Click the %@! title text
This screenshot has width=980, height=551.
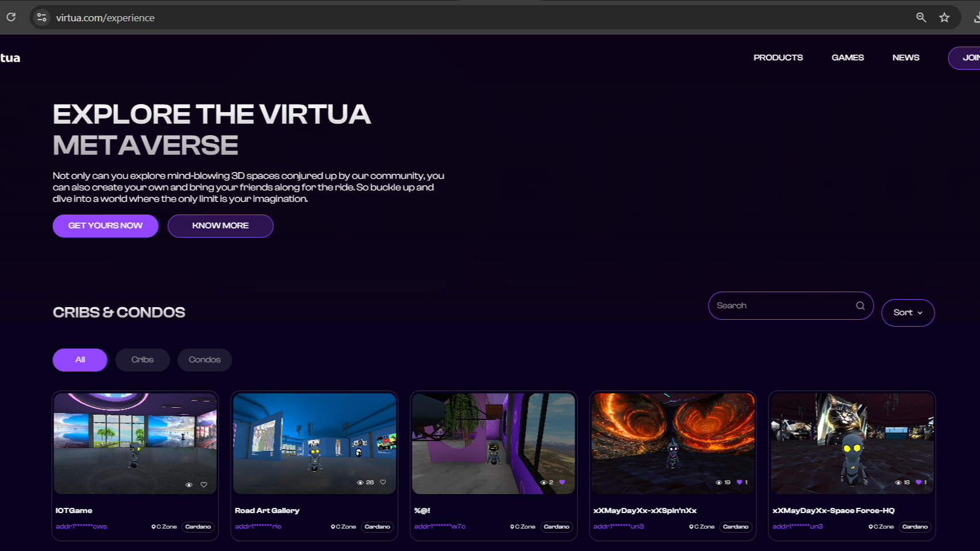coord(422,511)
